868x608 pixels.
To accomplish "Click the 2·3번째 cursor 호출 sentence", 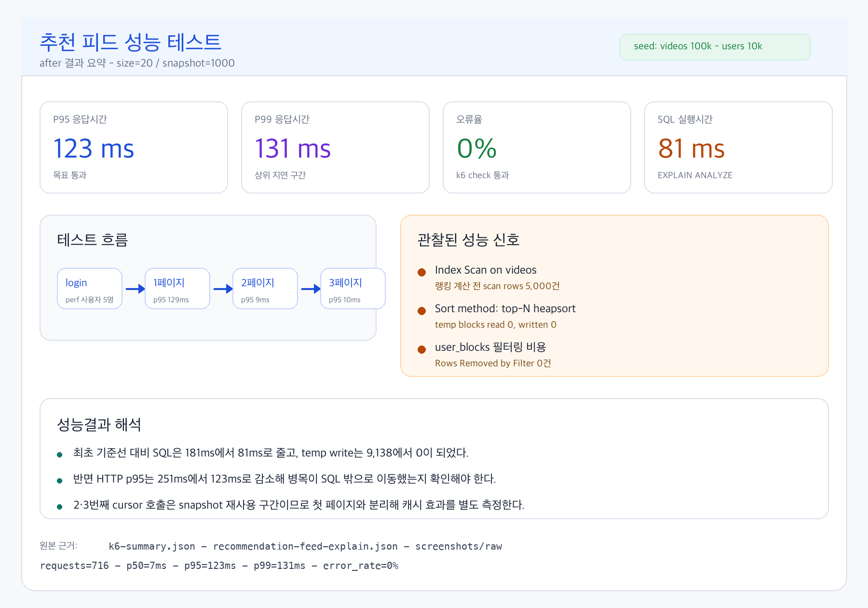I will tap(298, 505).
